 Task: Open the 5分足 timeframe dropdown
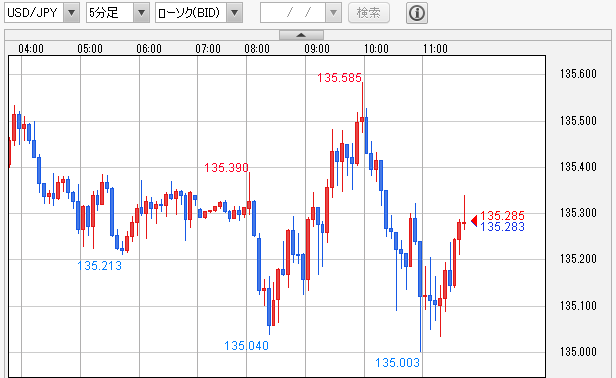click(x=117, y=13)
